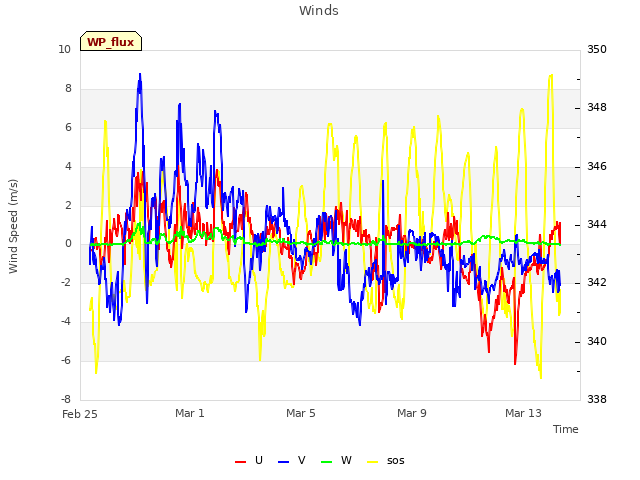Click the Time axis label
This screenshot has height=480, width=640.
(x=566, y=429)
